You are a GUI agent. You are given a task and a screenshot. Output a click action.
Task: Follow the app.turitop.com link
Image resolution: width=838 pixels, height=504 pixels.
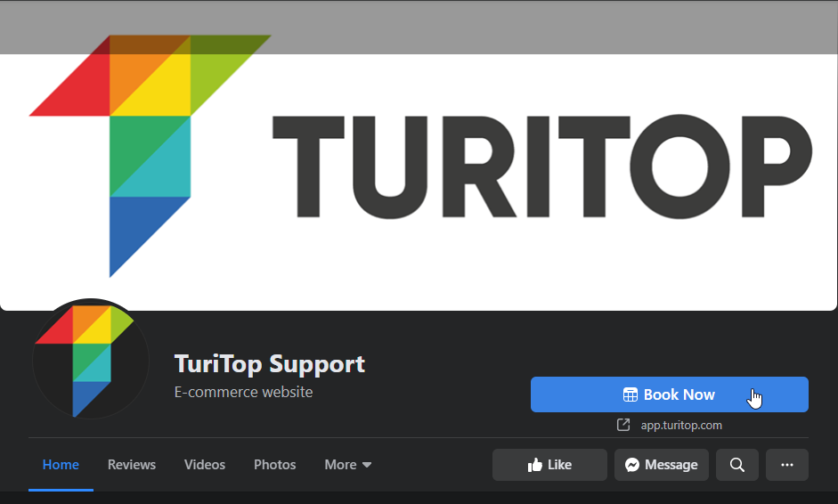point(681,426)
